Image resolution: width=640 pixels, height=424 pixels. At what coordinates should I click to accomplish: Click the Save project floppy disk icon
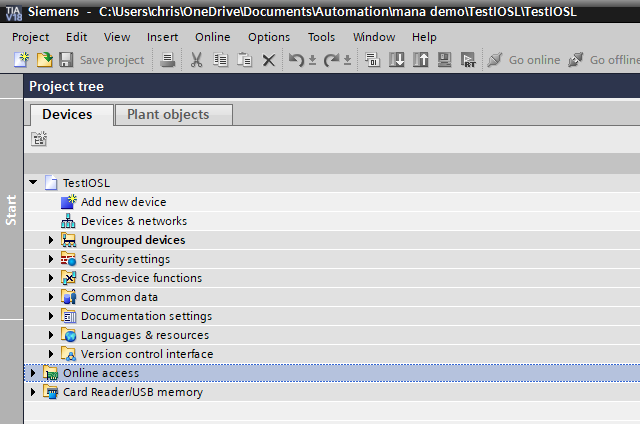click(66, 60)
